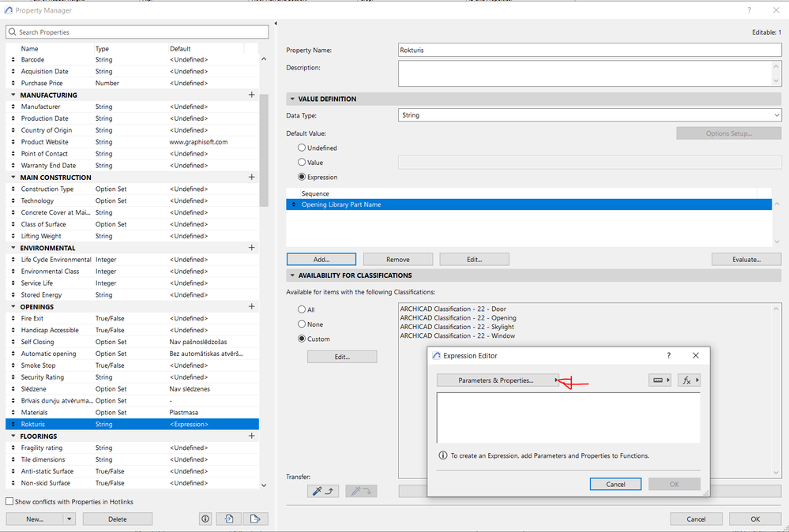Click the help icon in Expression Editor
This screenshot has height=532, width=789.
tap(668, 355)
